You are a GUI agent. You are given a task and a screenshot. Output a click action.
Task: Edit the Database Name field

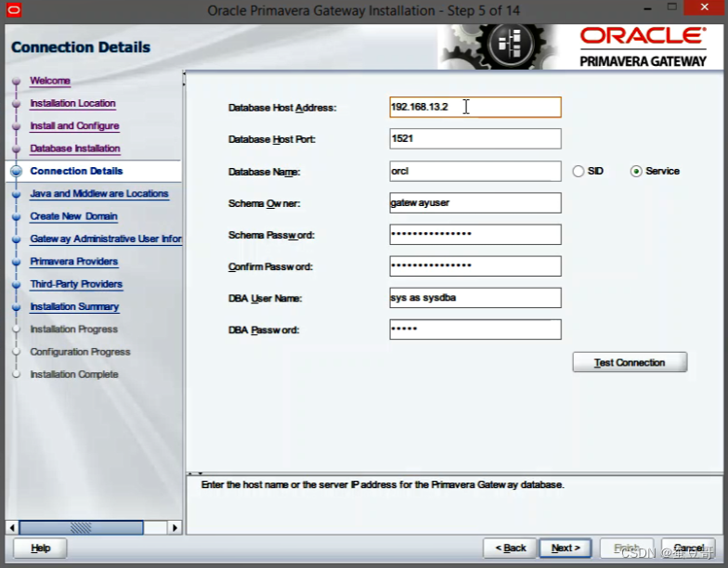475,171
